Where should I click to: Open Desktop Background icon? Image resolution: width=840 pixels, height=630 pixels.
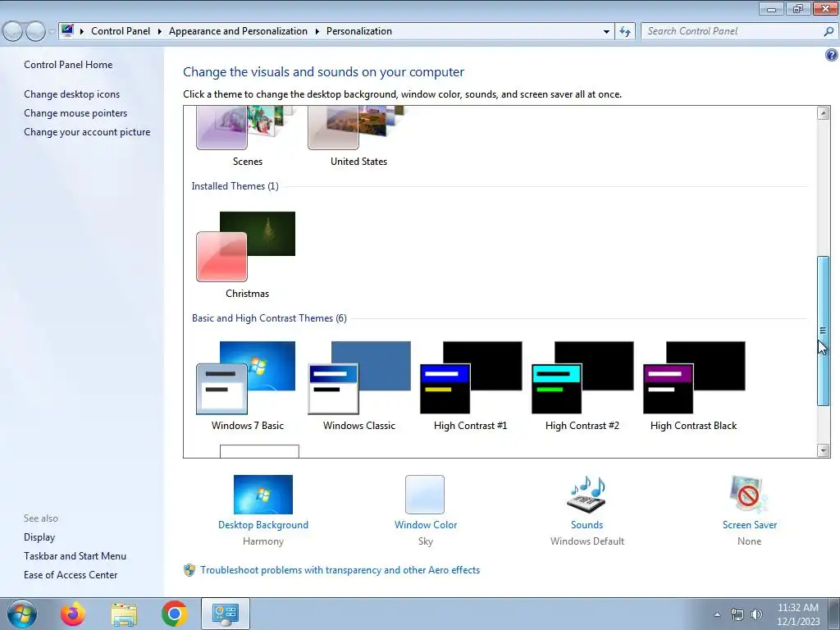coord(263,495)
